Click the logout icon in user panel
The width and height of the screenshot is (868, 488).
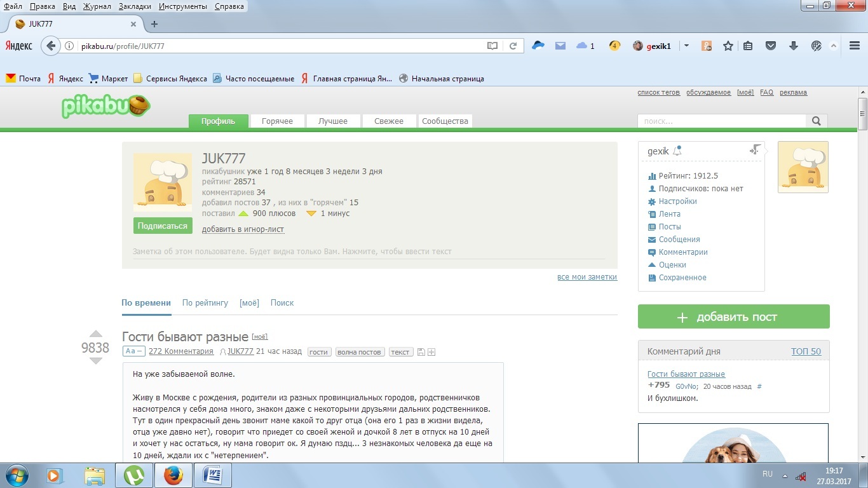click(755, 150)
